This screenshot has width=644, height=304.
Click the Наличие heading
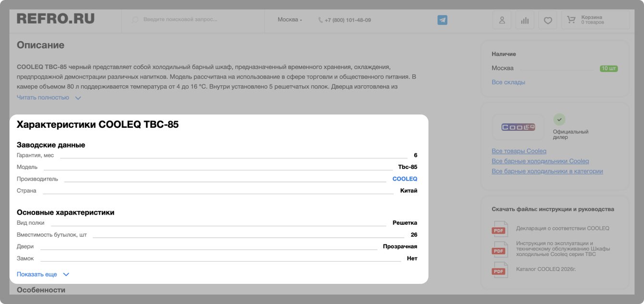(x=504, y=54)
